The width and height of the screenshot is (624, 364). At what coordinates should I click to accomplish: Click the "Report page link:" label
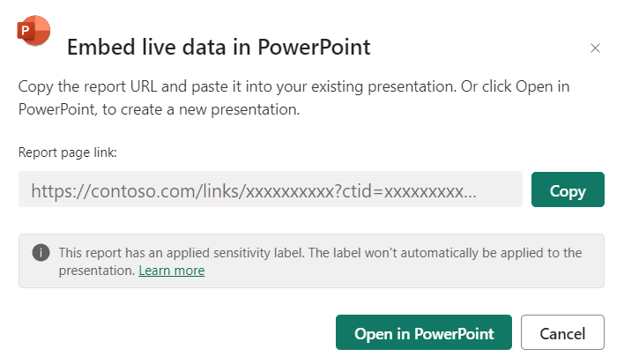tap(68, 152)
